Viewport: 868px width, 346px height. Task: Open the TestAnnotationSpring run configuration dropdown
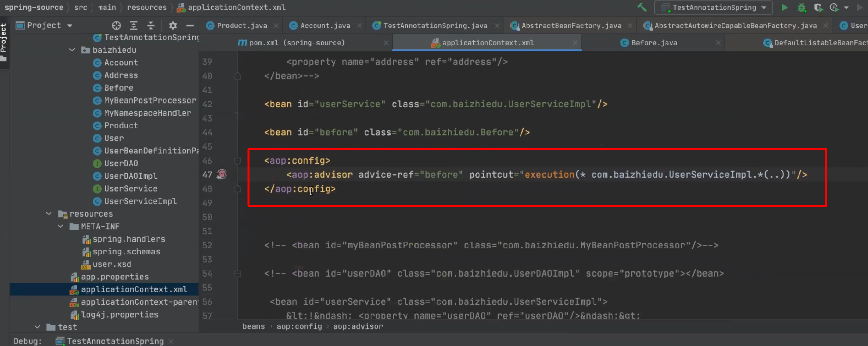tap(713, 7)
